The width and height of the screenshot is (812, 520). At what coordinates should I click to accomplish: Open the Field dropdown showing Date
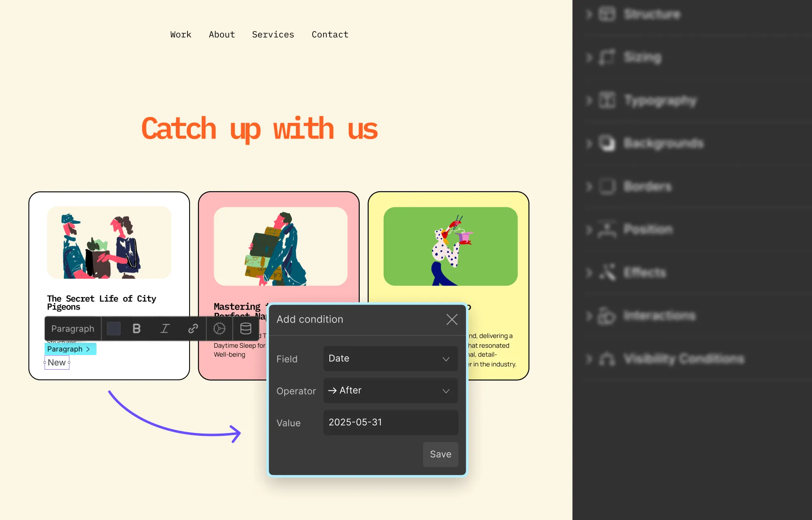391,358
